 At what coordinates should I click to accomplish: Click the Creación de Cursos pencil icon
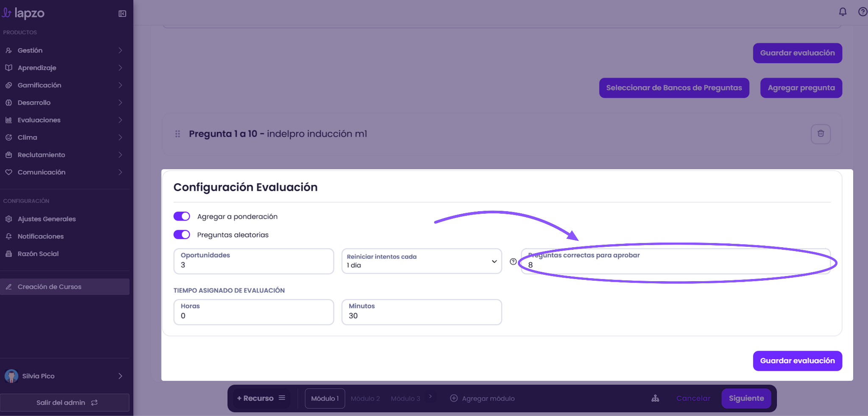[8, 287]
